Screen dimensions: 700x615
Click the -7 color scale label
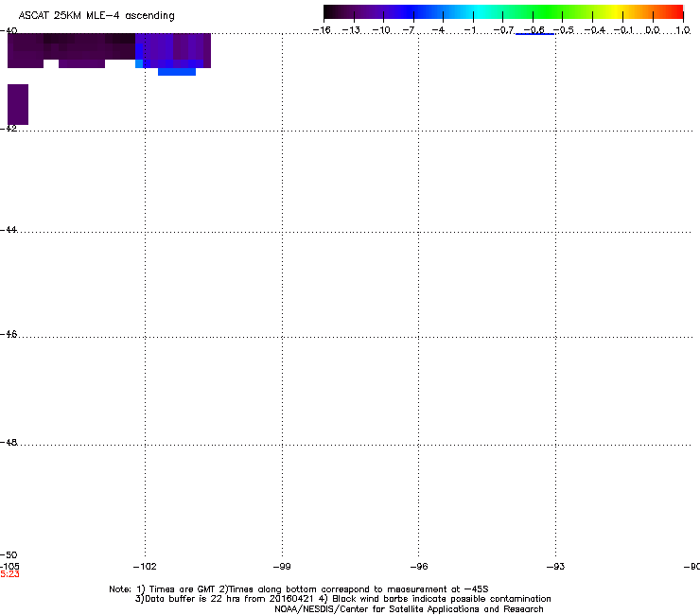click(409, 30)
